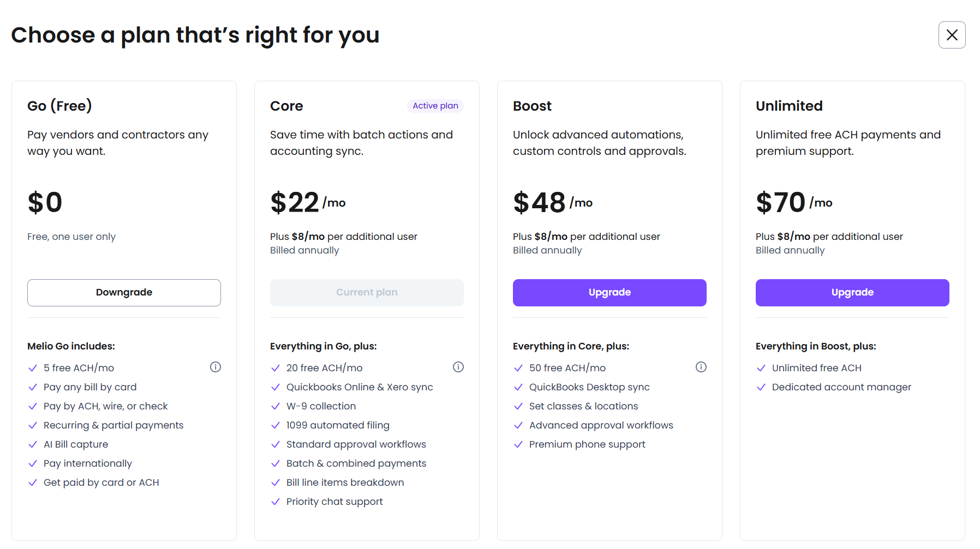The image size is (980, 549).
Task: Click the $70/mo Unlimited price
Action: [794, 203]
